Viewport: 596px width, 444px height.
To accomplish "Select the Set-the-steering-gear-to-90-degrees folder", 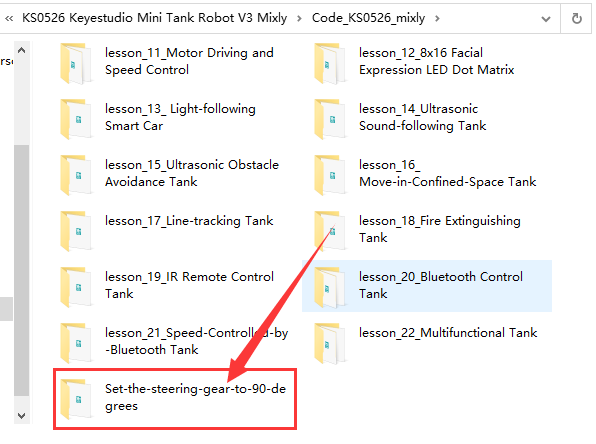I will coord(174,398).
